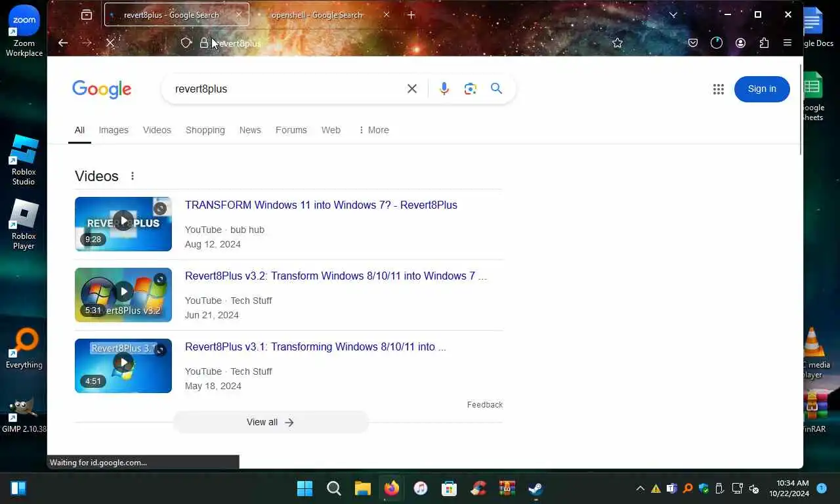Open File Explorer from the taskbar

click(x=363, y=488)
